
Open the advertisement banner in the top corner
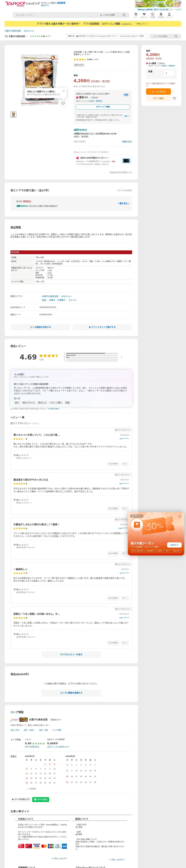[158, 4]
